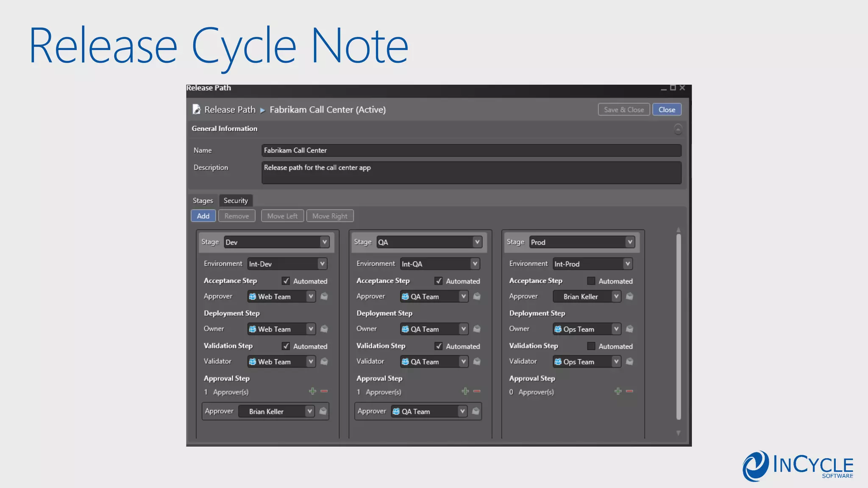
Task: Click the Remove stage button
Action: (x=236, y=216)
